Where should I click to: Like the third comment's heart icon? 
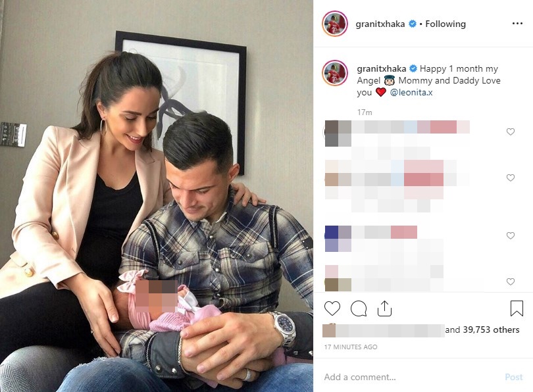511,235
